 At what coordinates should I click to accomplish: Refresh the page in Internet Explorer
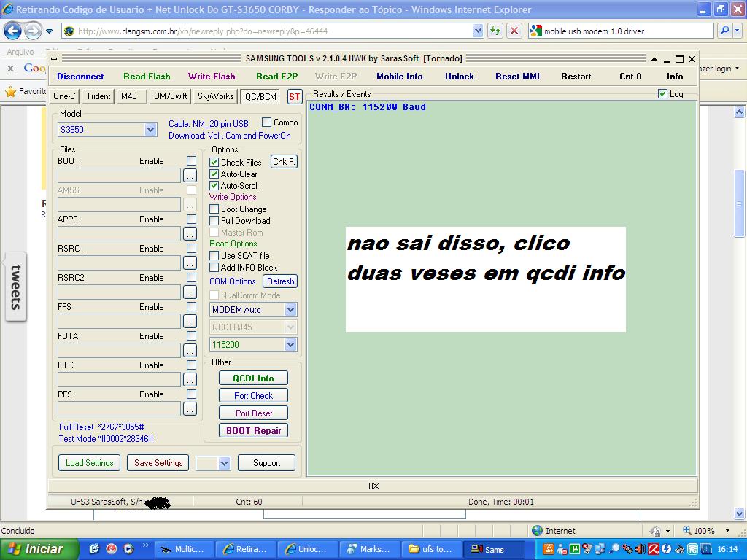[x=495, y=31]
